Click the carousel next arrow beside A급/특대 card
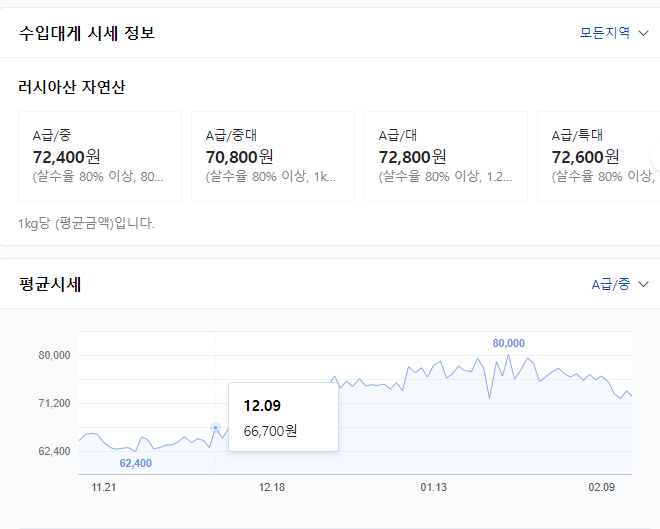 (655, 156)
